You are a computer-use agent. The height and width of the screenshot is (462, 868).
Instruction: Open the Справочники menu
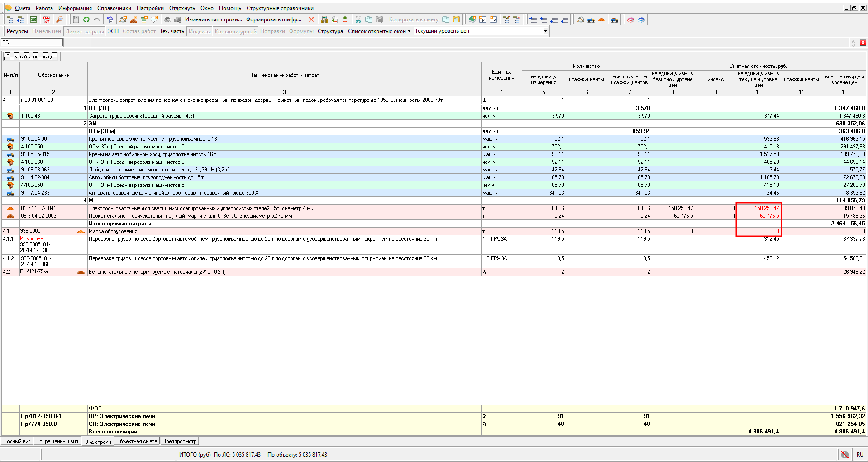(x=114, y=8)
